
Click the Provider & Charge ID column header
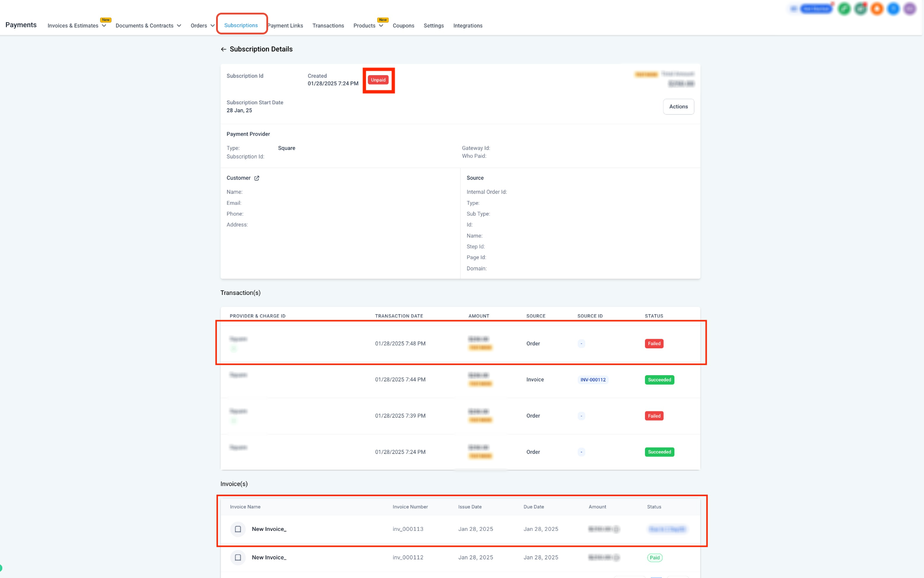click(x=258, y=316)
